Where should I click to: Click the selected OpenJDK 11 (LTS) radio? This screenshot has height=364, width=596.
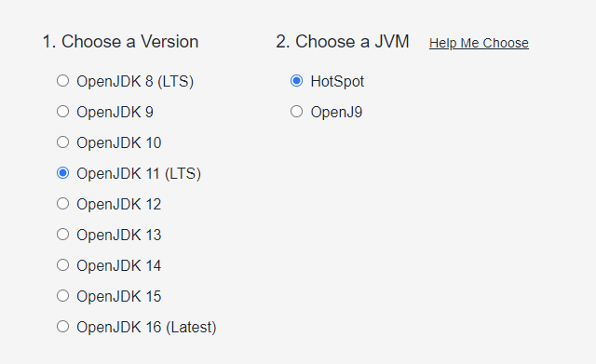(62, 173)
